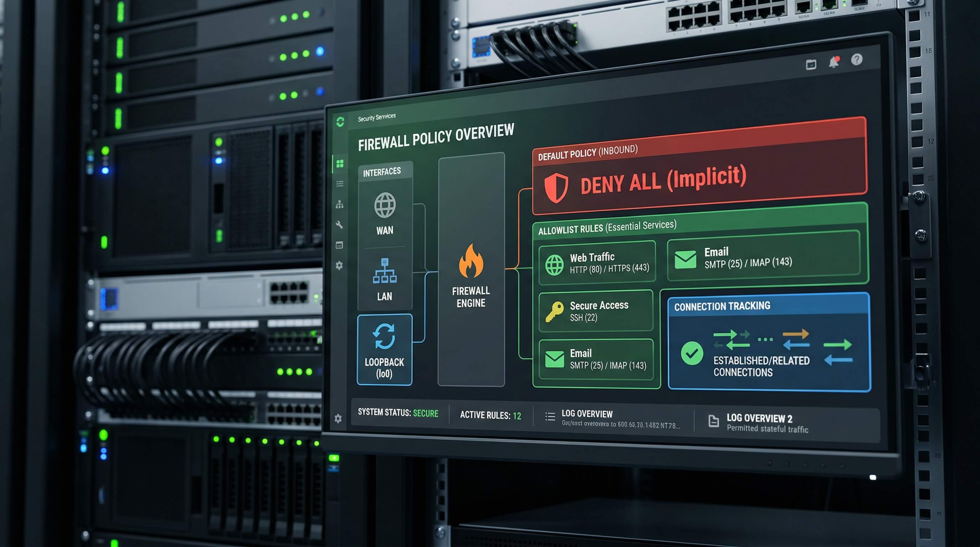
Task: Click the green refresh logo icon
Action: tap(340, 122)
